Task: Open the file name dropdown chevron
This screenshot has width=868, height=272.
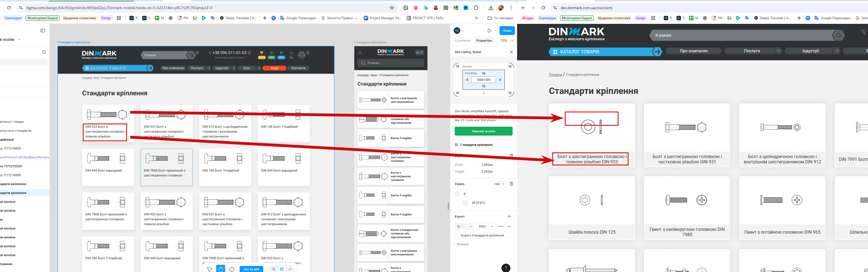Action: point(19,40)
